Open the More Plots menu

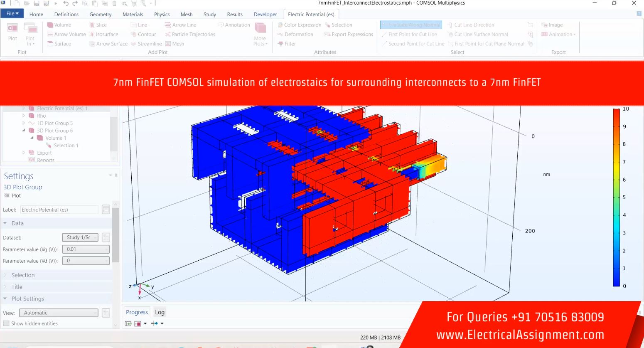coord(260,34)
